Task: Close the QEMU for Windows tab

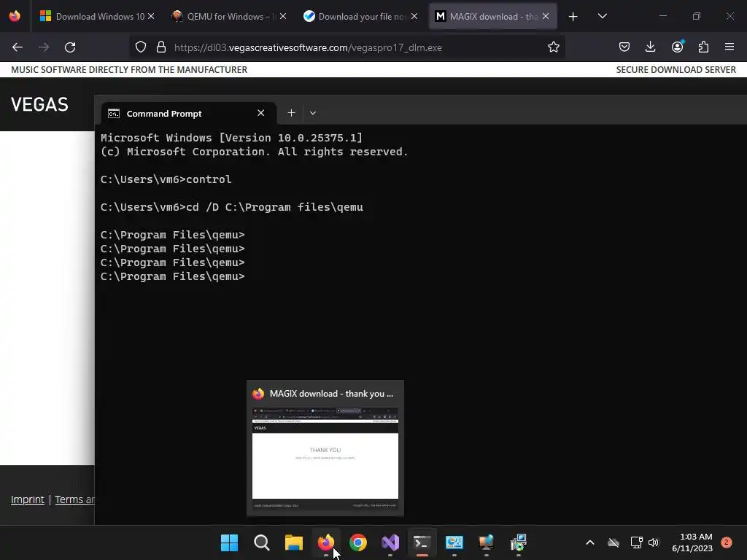Action: coord(283,17)
